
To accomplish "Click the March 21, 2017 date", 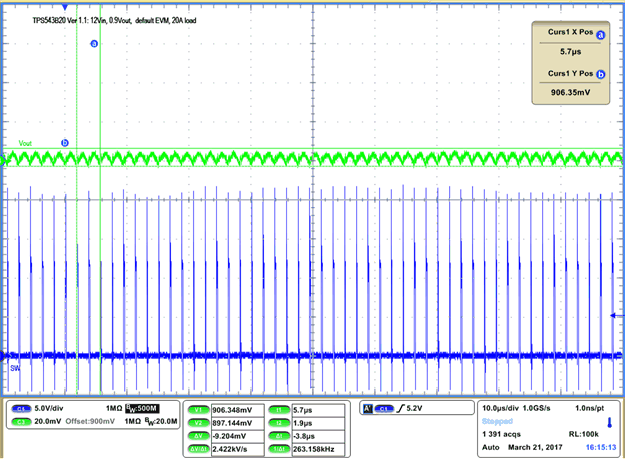I will click(535, 447).
